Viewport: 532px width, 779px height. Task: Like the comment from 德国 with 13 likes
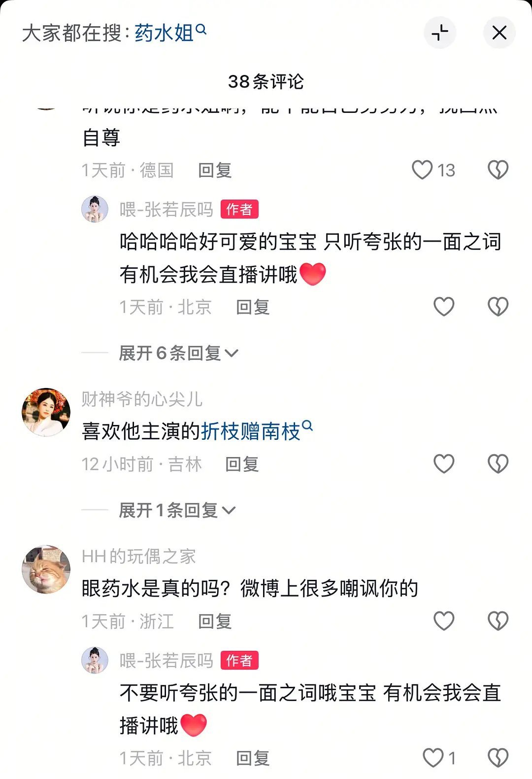[422, 170]
